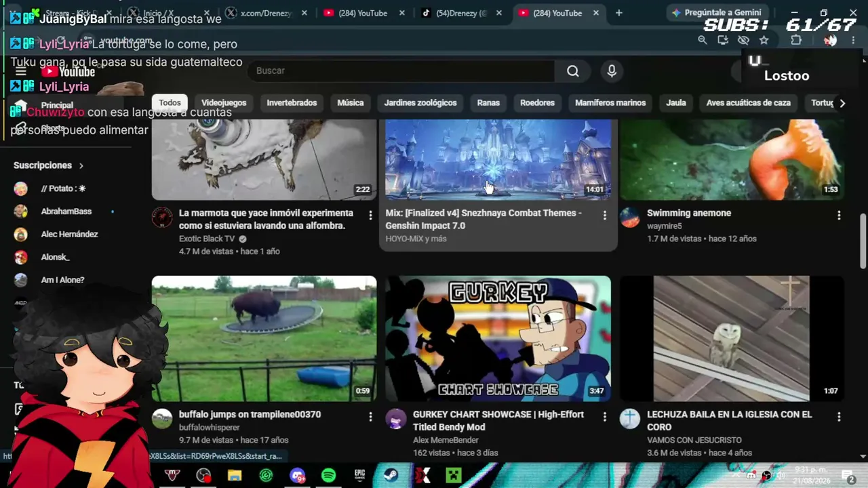
Task: Open the // Potato subscription channel
Action: click(x=63, y=188)
